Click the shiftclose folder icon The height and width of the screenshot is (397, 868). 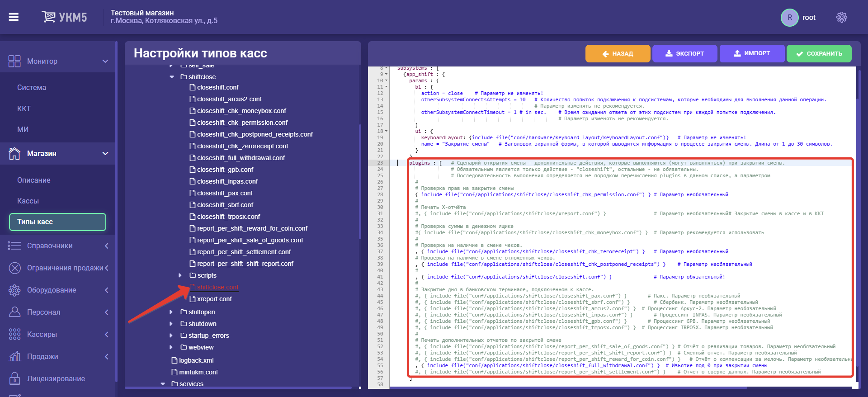pos(184,77)
